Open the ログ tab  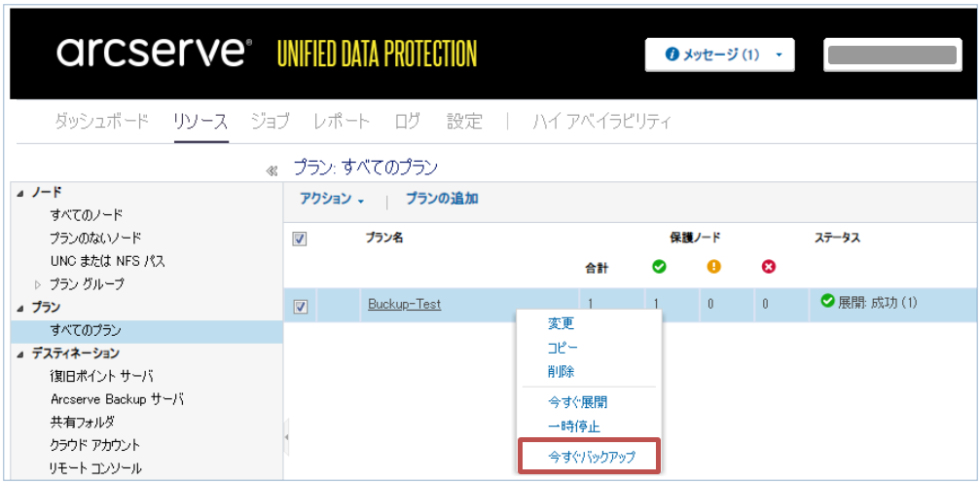click(x=408, y=121)
